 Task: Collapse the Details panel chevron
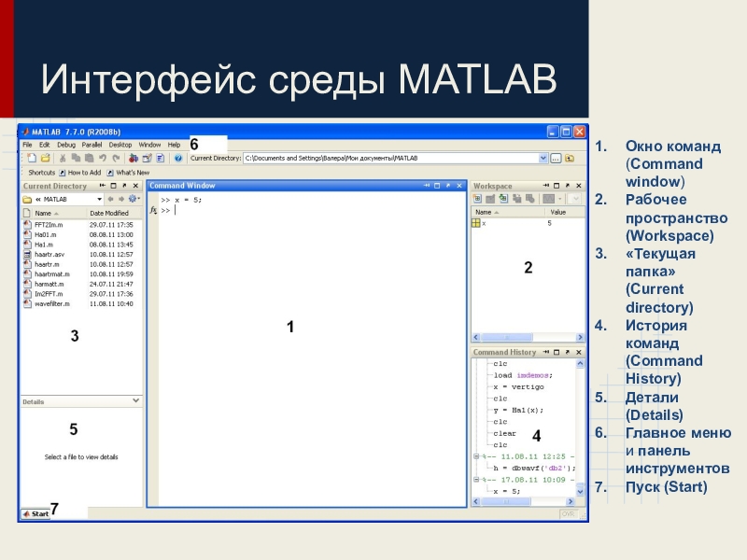pos(135,401)
